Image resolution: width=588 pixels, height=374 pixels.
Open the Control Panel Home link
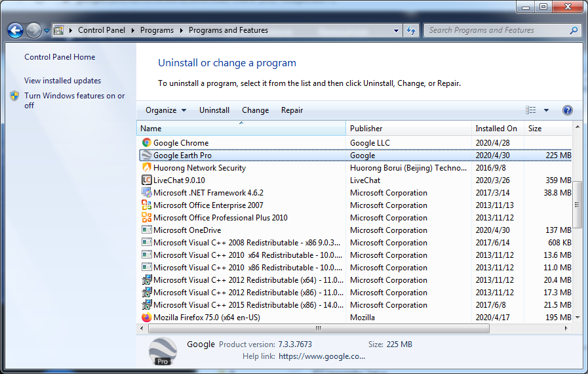(x=60, y=56)
